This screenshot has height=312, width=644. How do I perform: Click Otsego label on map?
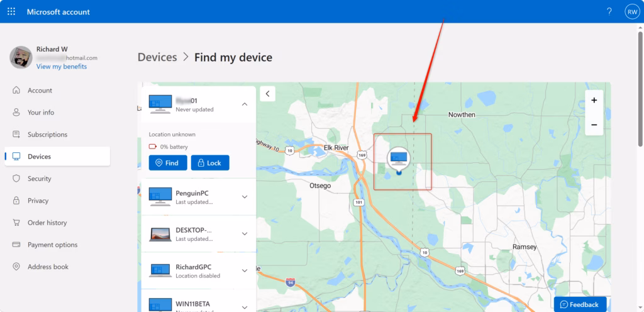click(320, 186)
